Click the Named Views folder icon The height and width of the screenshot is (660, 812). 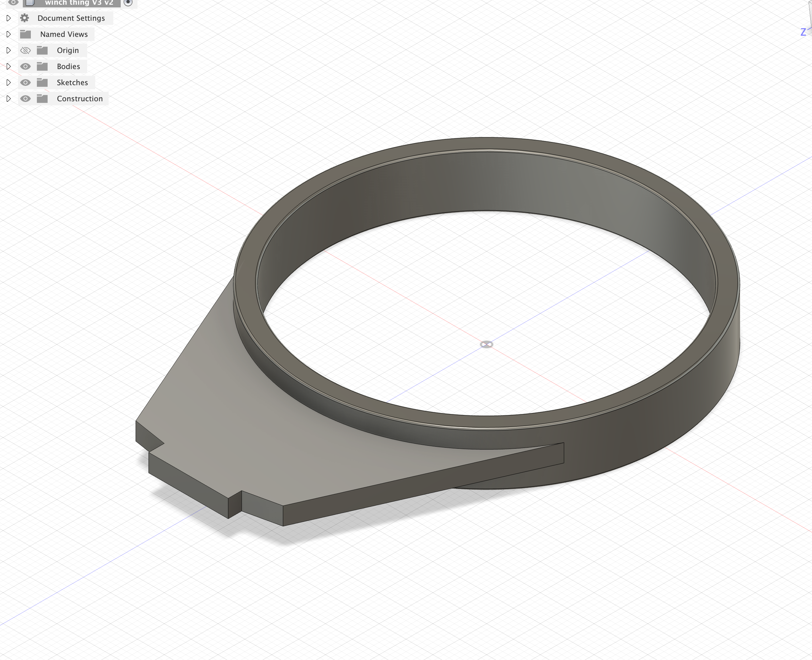tap(25, 34)
